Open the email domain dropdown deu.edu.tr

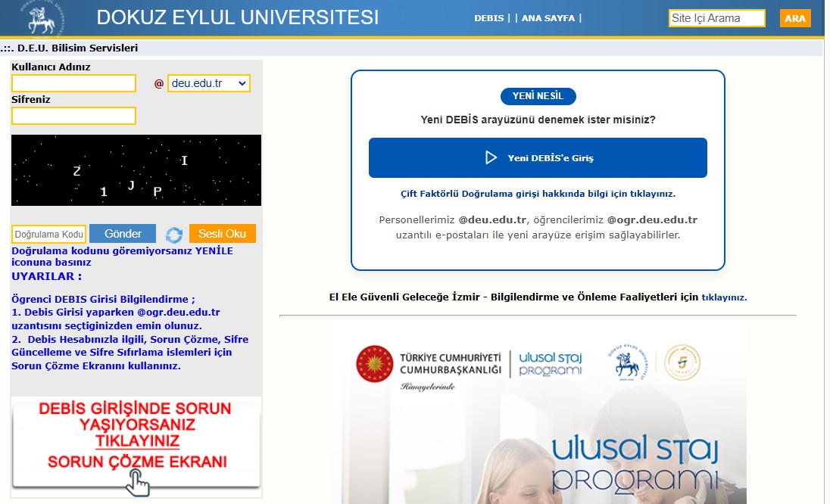click(208, 83)
